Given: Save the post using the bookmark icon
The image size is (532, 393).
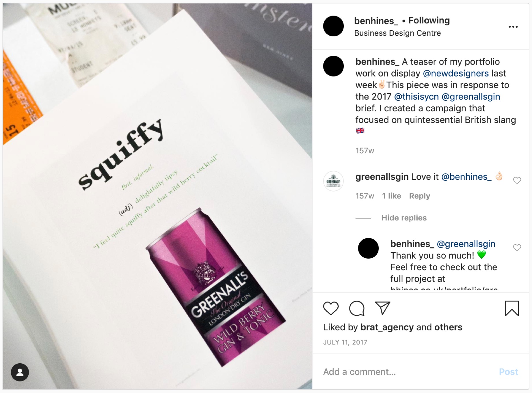Looking at the screenshot, I should [x=512, y=308].
